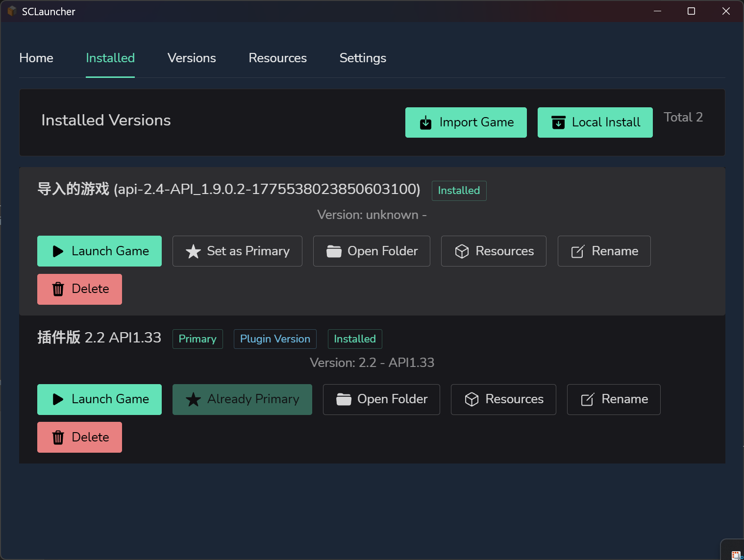
Task: Click the Local Install button
Action: pos(595,122)
